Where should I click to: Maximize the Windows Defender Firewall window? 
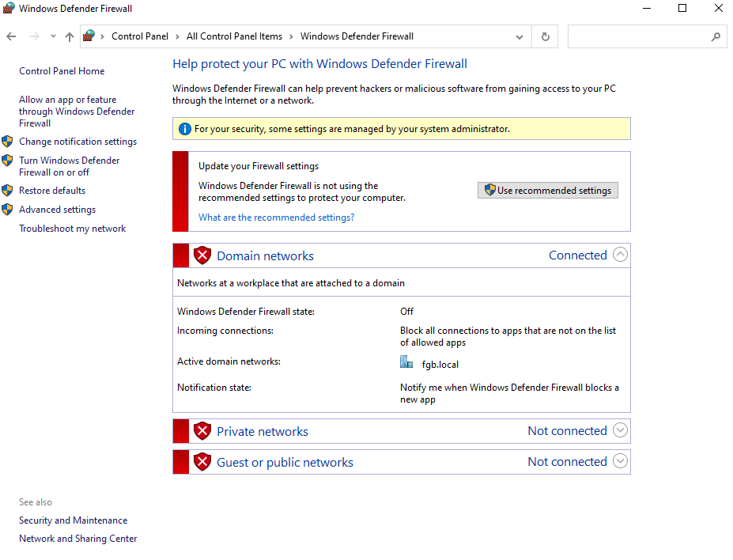682,9
